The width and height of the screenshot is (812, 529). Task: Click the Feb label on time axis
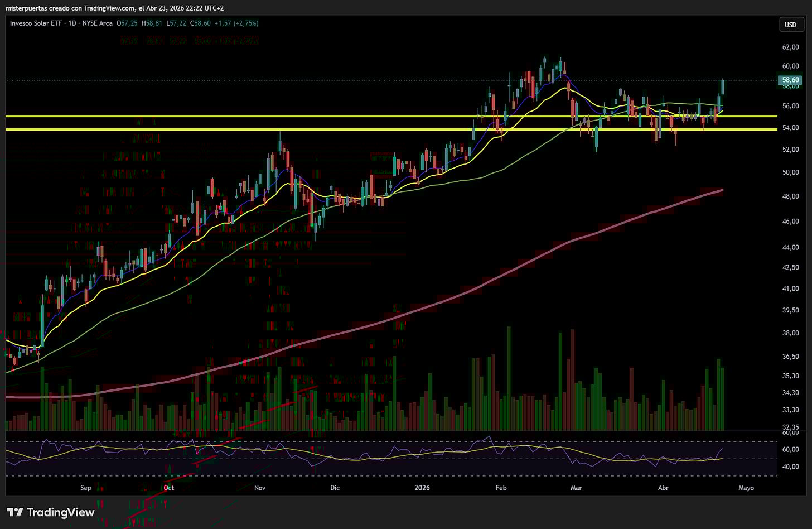pyautogui.click(x=501, y=488)
